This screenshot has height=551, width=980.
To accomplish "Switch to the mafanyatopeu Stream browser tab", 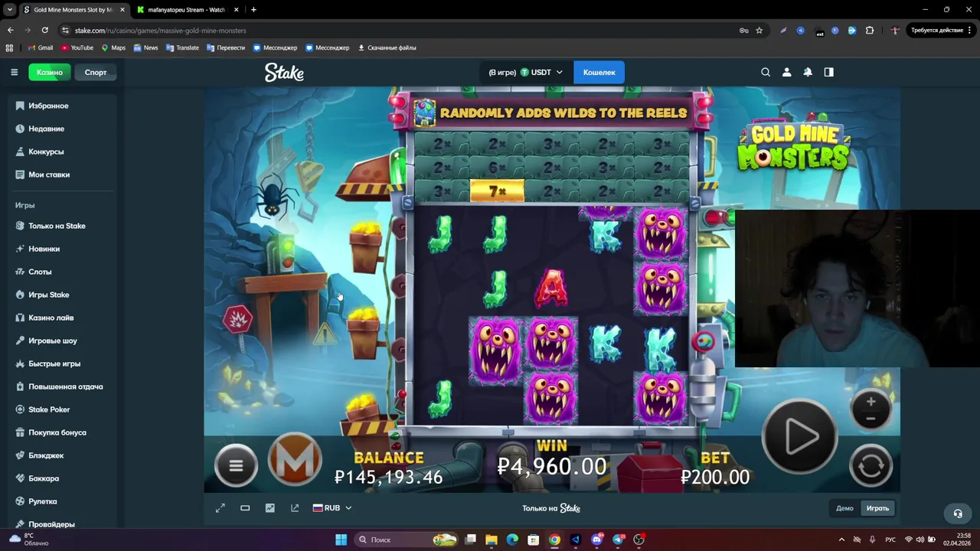I will [x=188, y=10].
